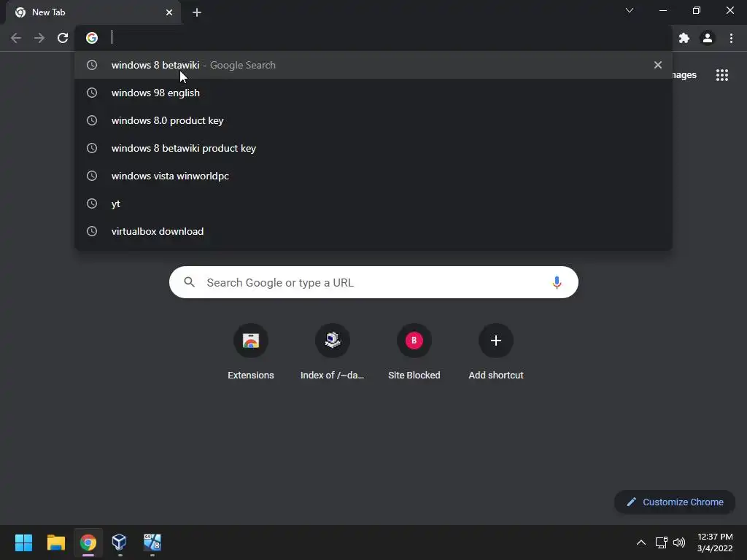Open the Index of /~da... shortcut tile
The height and width of the screenshot is (560, 747).
click(332, 352)
